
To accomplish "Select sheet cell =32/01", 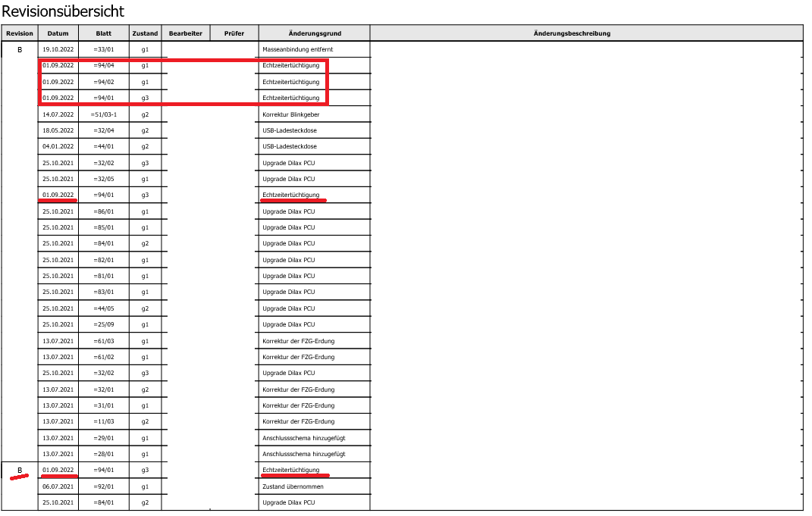I will (104, 389).
